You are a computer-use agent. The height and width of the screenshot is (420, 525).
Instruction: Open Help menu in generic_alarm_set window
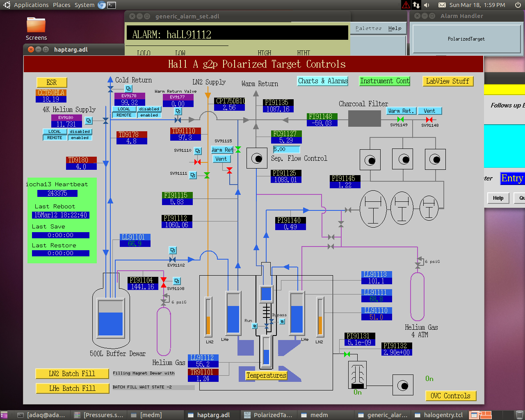(395, 28)
